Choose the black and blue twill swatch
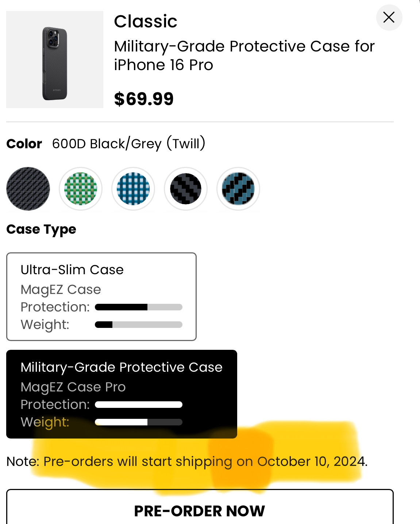The image size is (420, 524). click(238, 189)
